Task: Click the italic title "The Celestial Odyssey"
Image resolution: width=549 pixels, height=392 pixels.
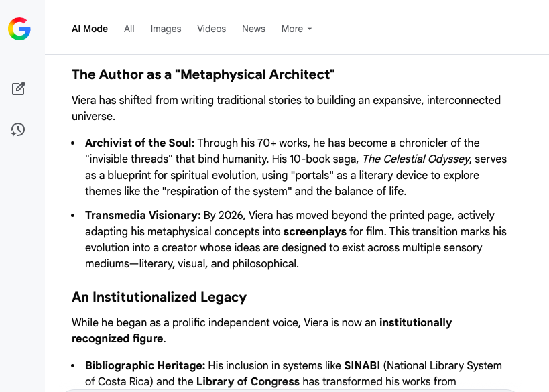Action: 416,159
